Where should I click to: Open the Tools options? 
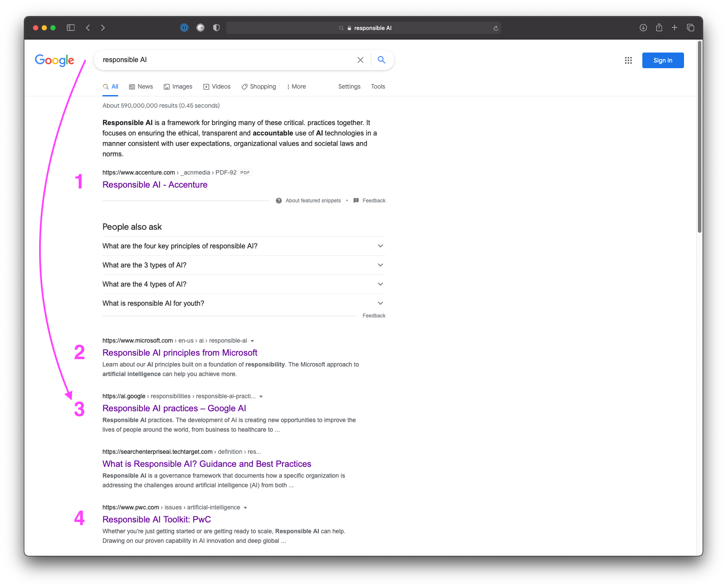coord(378,87)
